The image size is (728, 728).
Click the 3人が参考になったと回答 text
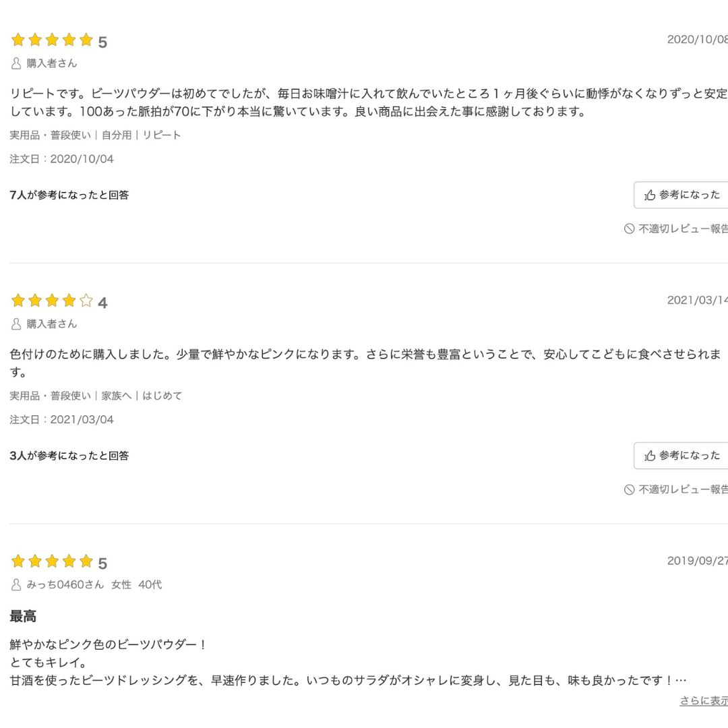click(x=69, y=456)
